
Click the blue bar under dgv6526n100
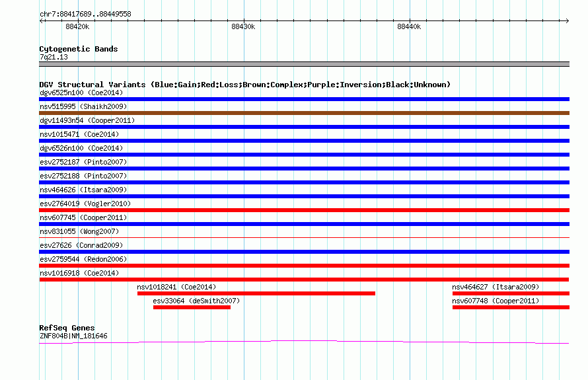click(304, 155)
